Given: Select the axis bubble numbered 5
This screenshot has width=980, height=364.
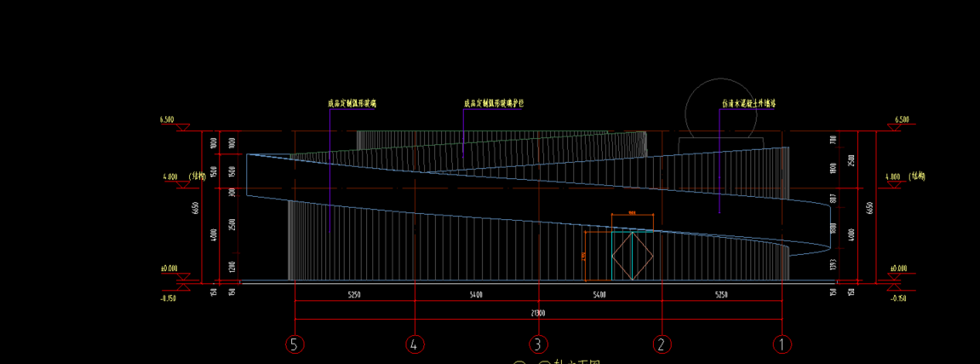Looking at the screenshot, I should [x=295, y=344].
